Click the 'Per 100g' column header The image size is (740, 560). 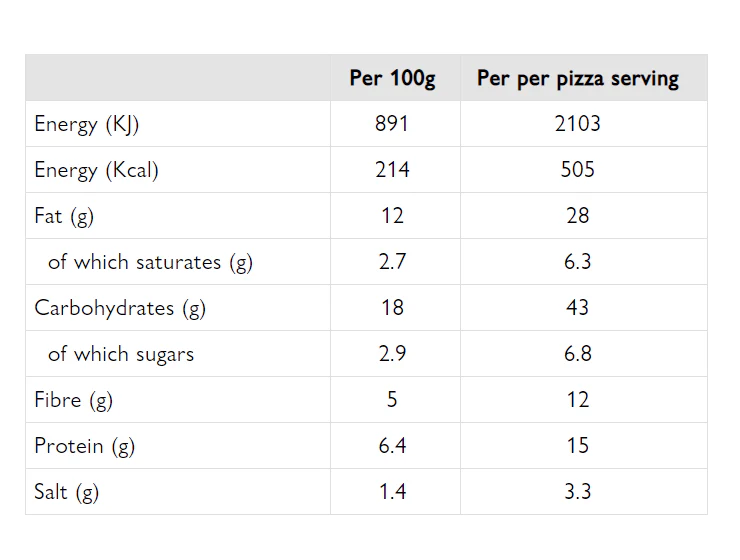click(x=392, y=78)
